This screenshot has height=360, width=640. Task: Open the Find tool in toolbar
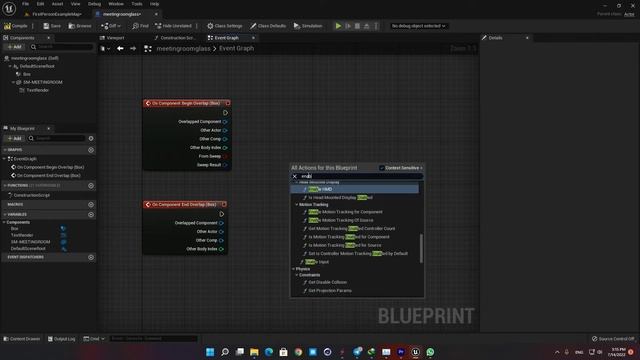pos(140,26)
